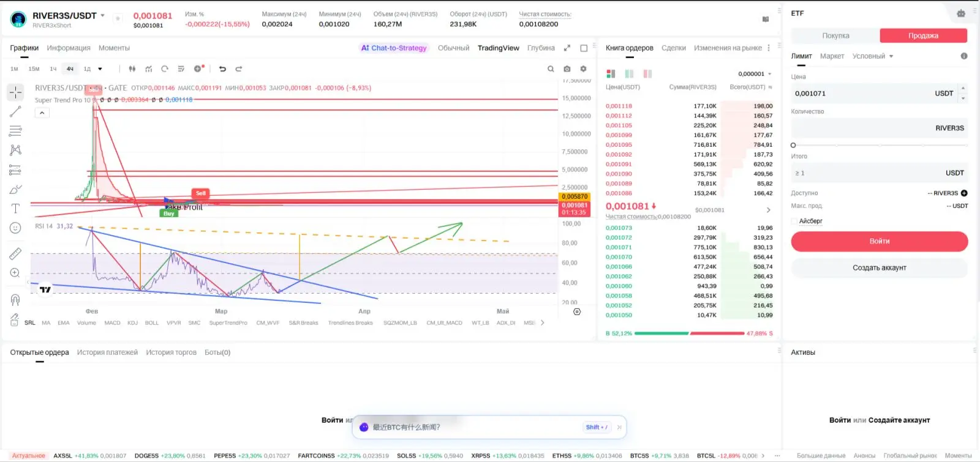Open the indicators menu in chart toolbar

click(149, 69)
